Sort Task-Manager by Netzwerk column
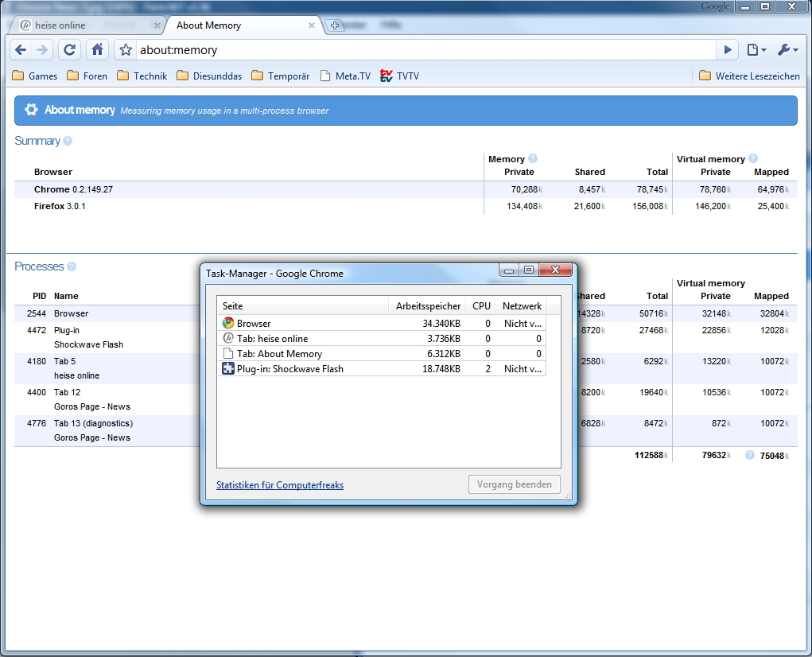812x657 pixels. (x=522, y=306)
